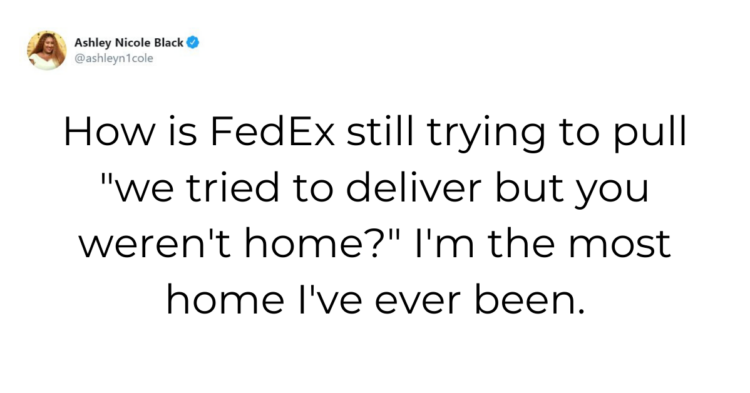Image resolution: width=750 pixels, height=393 pixels.
Task: Open Ashley Nicole Black's profile picture
Action: coord(46,50)
